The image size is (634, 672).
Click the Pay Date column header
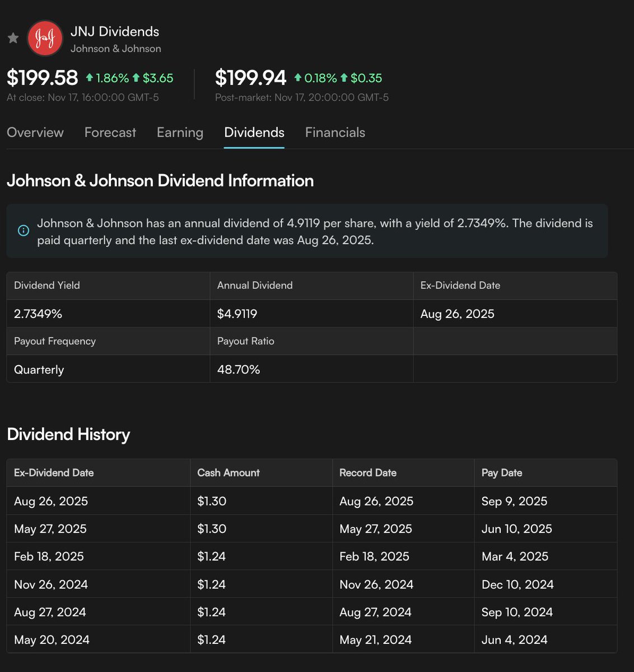501,473
